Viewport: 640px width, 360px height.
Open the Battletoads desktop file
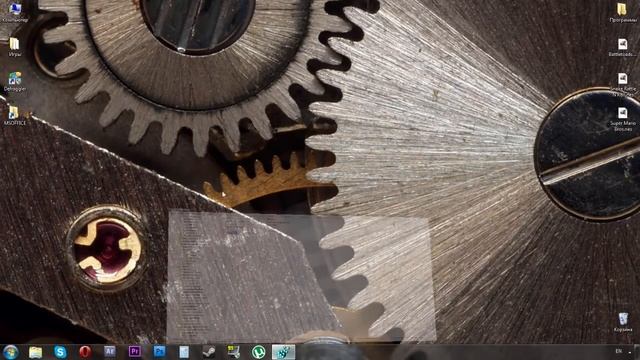622,47
